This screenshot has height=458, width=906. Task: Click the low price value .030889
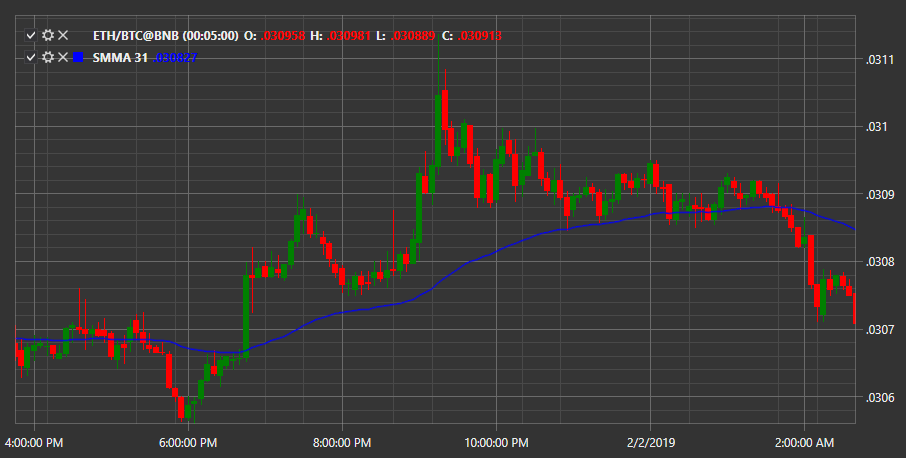pos(413,36)
